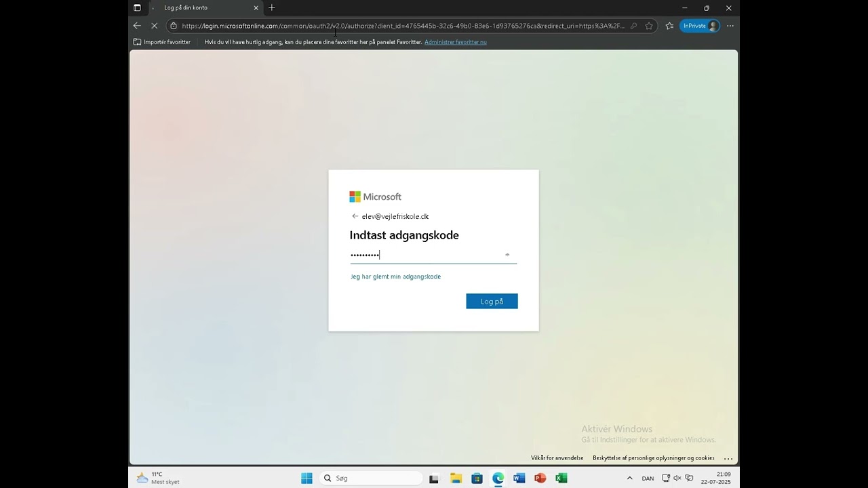Click the 'Log på' button
The image size is (868, 488).
point(492,301)
